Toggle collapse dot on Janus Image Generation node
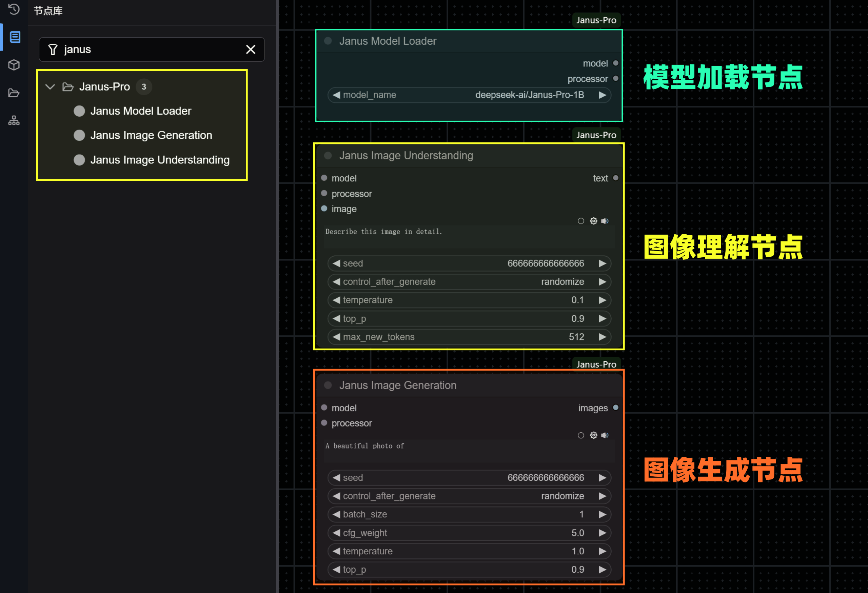This screenshot has width=868, height=593. point(328,385)
